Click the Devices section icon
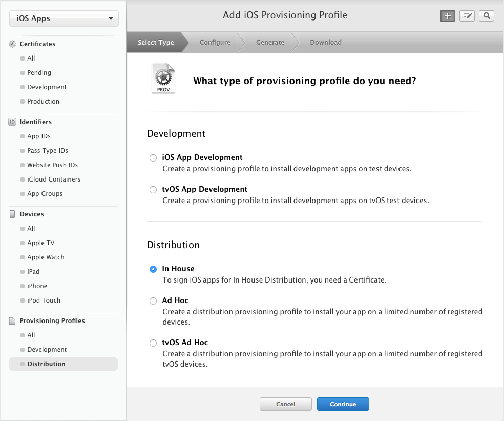This screenshot has width=504, height=421. coord(13,214)
